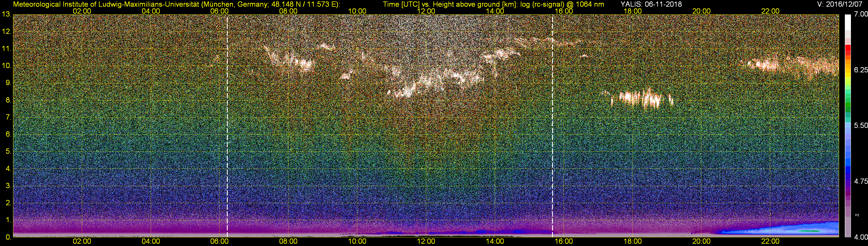The height and width of the screenshot is (246, 868).
Task: Click the 12 km height axis label
Action: (6, 32)
